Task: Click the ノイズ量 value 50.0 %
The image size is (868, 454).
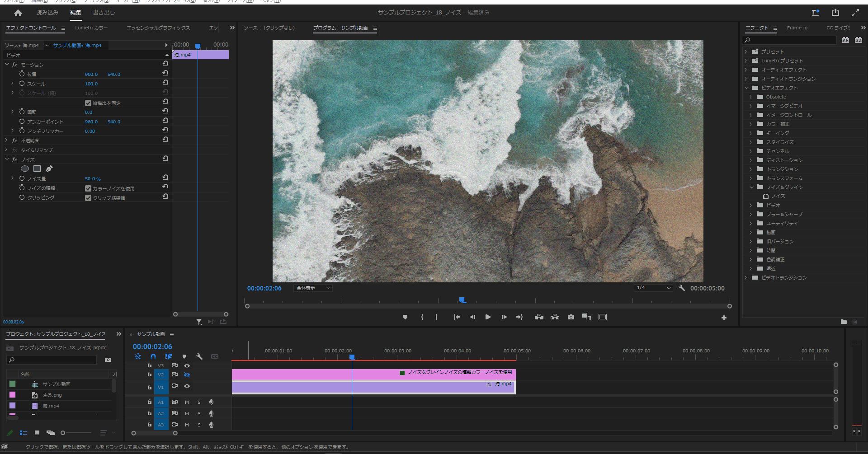Action: click(93, 179)
